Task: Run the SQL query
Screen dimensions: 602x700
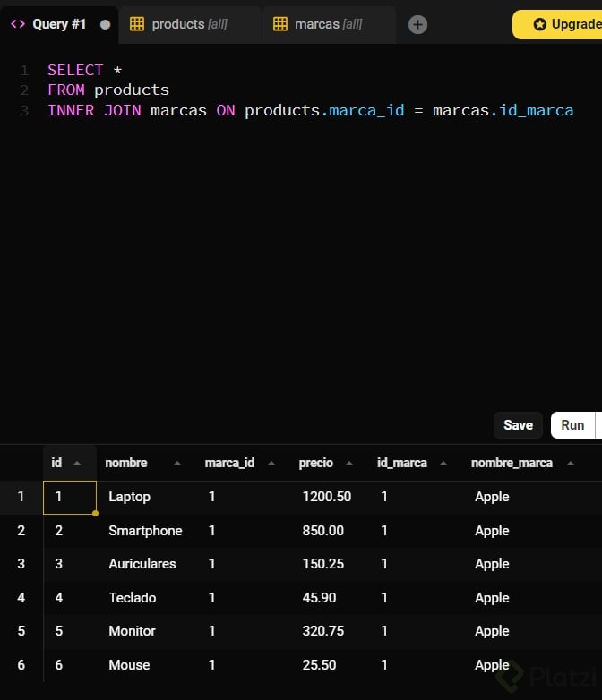Action: click(x=572, y=425)
